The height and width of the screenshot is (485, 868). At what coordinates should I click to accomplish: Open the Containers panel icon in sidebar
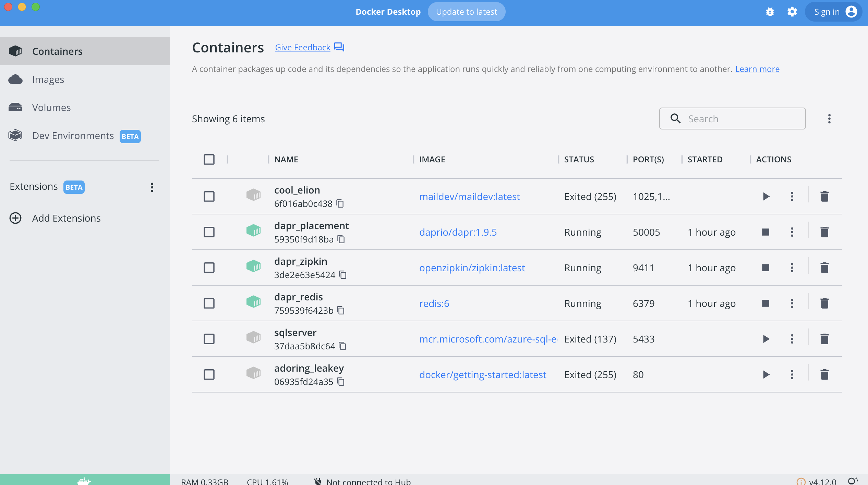coord(15,51)
